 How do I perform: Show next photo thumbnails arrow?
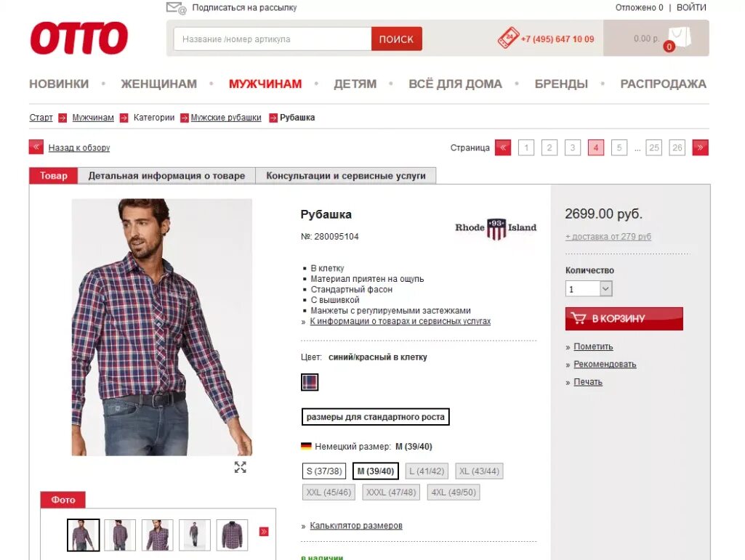tap(264, 532)
